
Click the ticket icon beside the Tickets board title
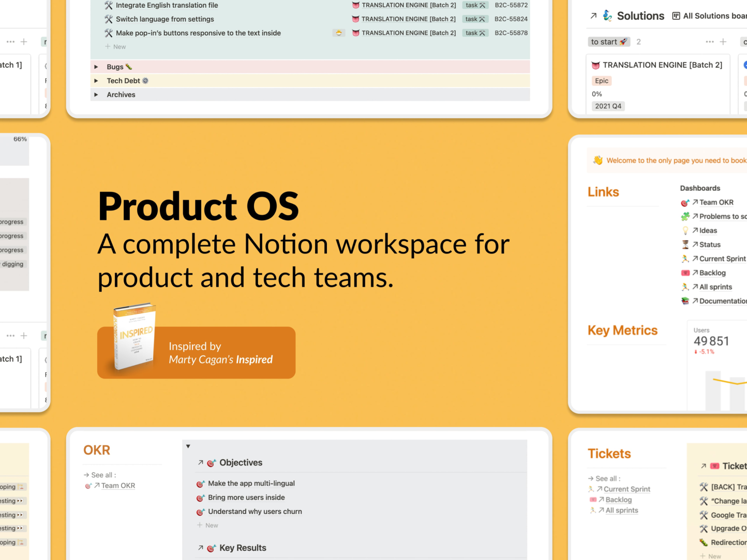click(715, 465)
